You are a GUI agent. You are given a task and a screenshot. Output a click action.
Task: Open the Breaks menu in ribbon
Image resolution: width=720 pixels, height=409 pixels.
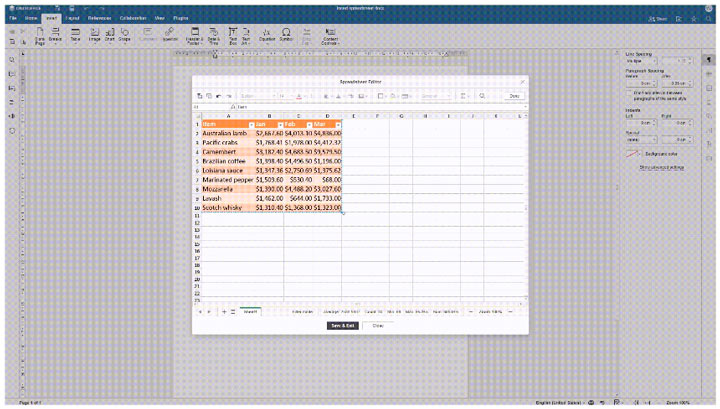[x=55, y=34]
